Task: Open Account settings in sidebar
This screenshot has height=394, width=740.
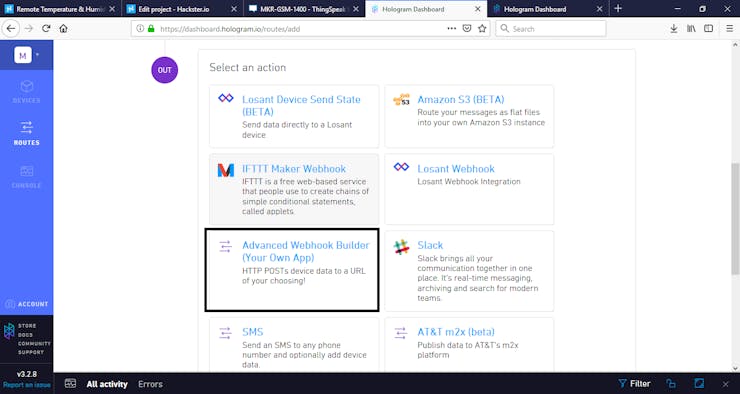Action: (26, 304)
